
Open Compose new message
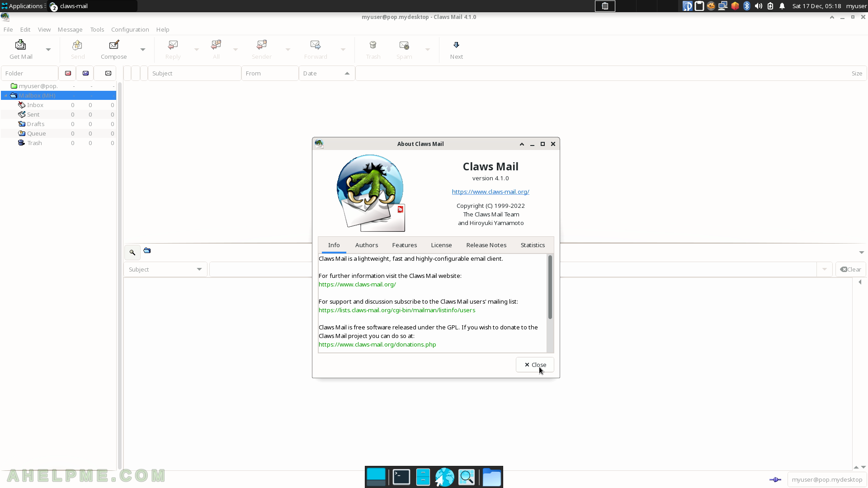tap(114, 50)
